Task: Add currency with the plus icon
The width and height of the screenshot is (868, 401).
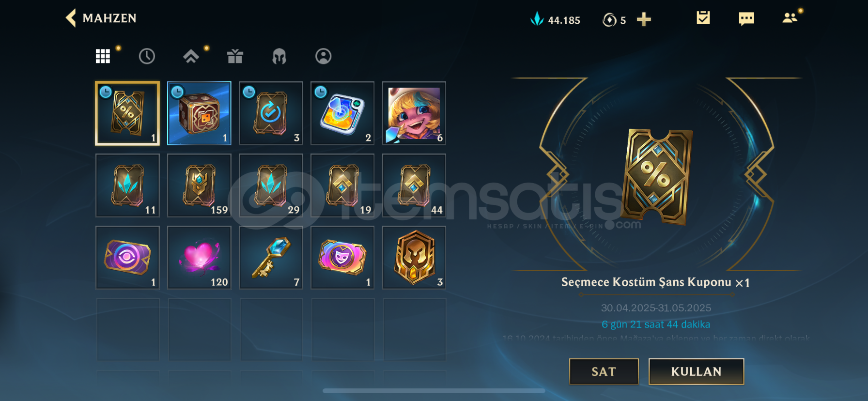Action: tap(644, 19)
